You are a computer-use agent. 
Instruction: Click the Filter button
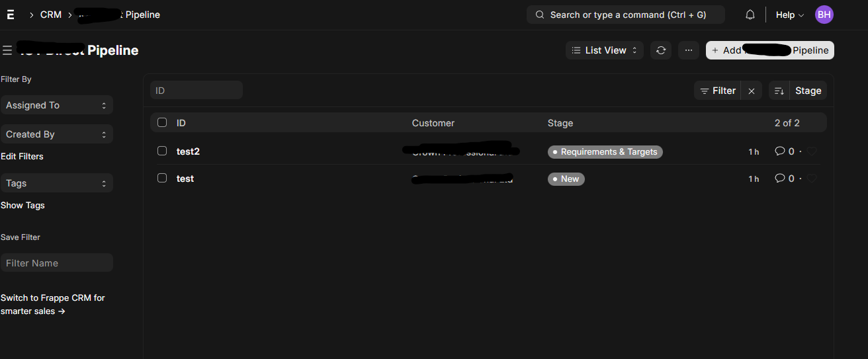[x=718, y=91]
